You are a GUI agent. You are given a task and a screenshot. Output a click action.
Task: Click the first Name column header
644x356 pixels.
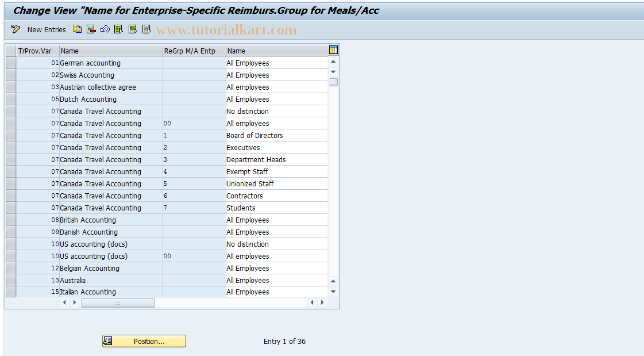pos(111,51)
